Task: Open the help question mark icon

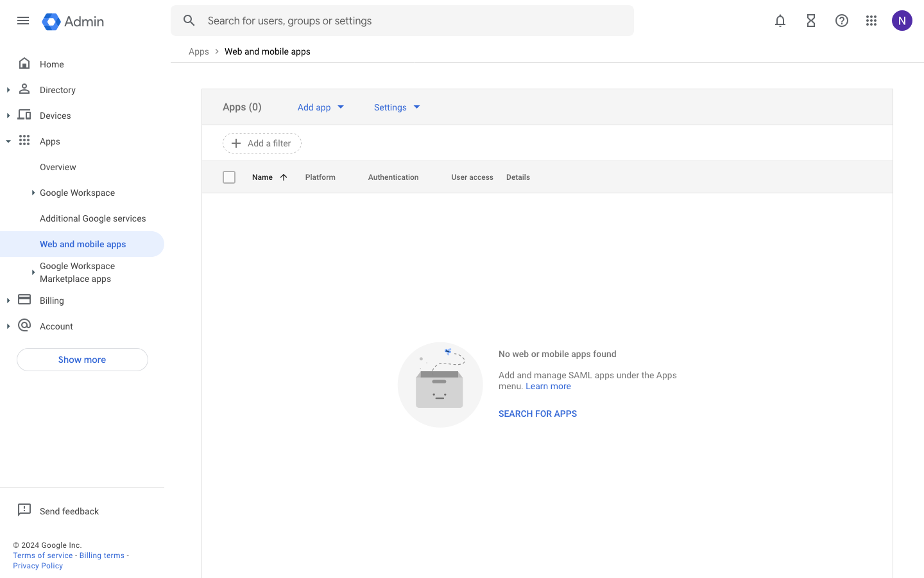Action: point(842,21)
